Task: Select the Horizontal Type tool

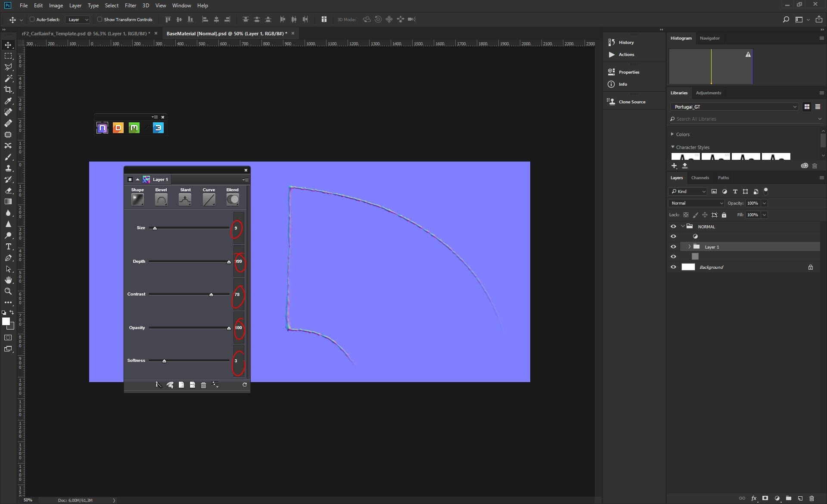Action: point(8,246)
